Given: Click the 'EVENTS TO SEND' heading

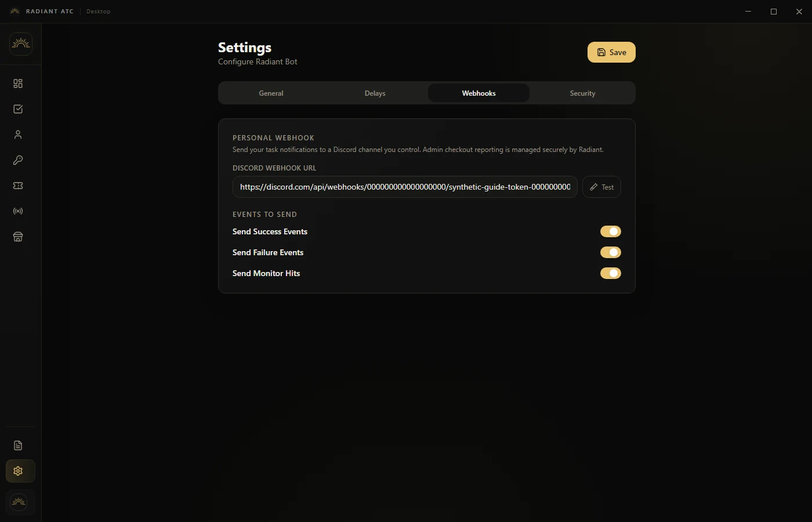Looking at the screenshot, I should pos(264,215).
